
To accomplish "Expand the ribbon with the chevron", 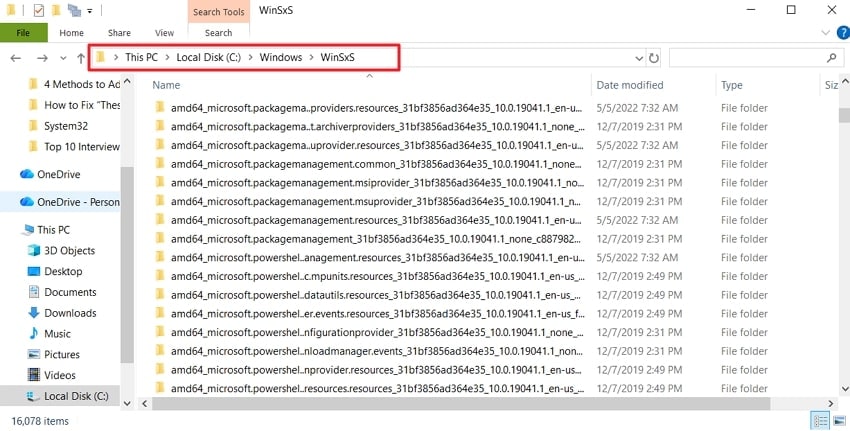I will click(826, 33).
